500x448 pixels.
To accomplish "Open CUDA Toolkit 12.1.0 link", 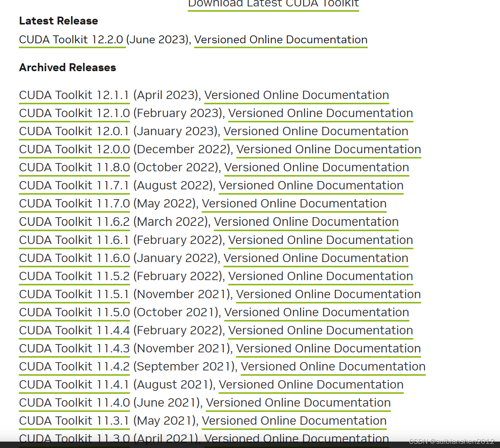I will (x=75, y=113).
